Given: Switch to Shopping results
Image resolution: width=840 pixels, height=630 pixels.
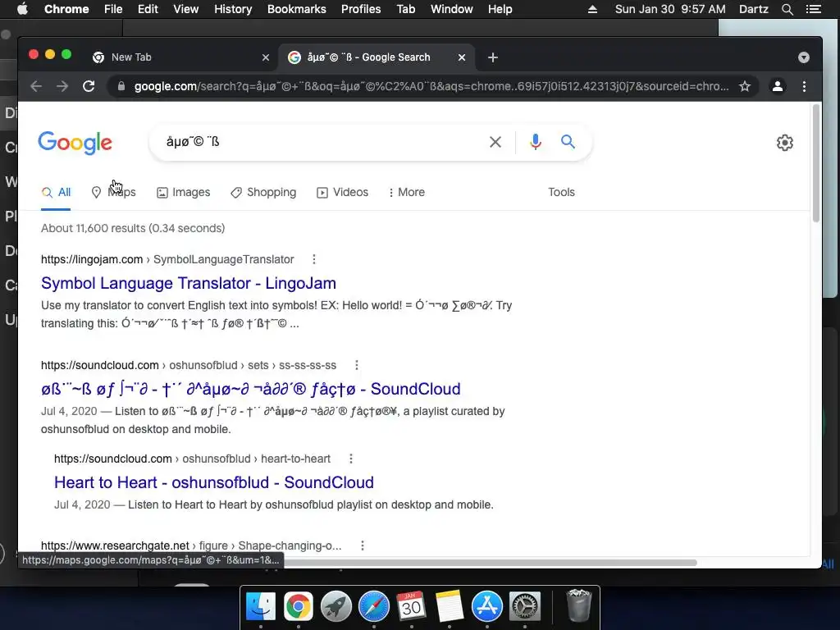Looking at the screenshot, I should 263,192.
